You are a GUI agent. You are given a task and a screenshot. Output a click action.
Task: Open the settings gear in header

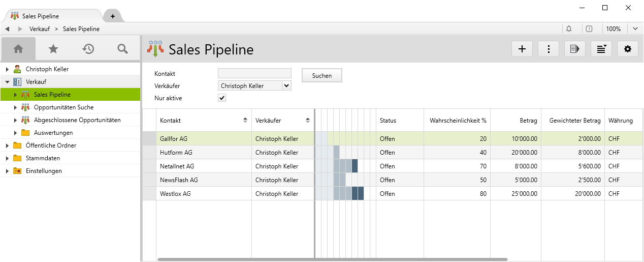pyautogui.click(x=628, y=49)
